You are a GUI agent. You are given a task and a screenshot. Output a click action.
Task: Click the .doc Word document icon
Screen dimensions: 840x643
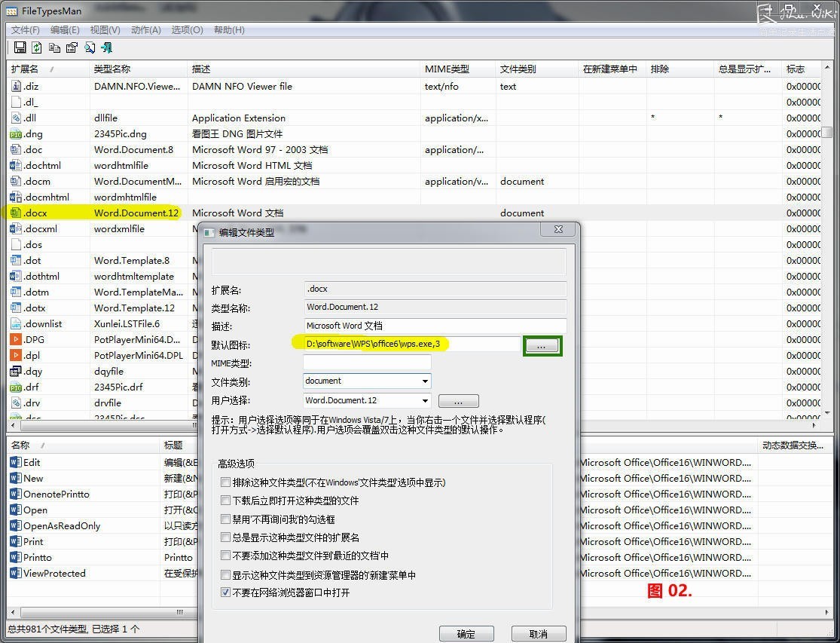point(16,149)
